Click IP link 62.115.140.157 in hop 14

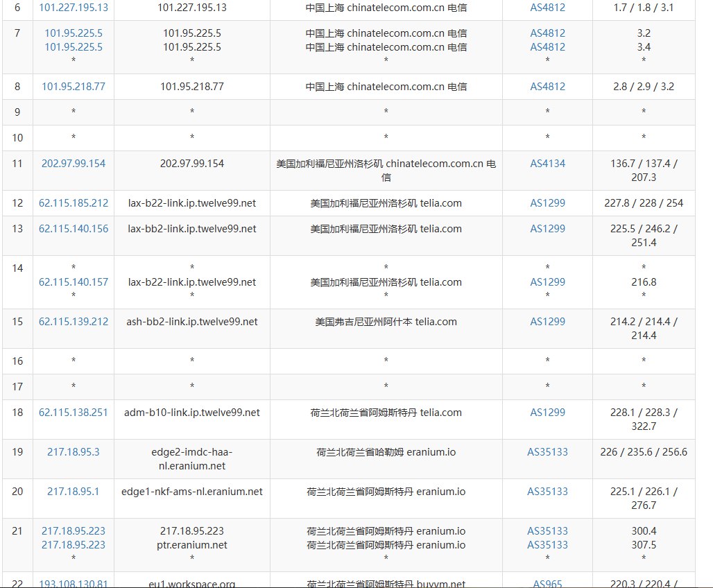(73, 282)
